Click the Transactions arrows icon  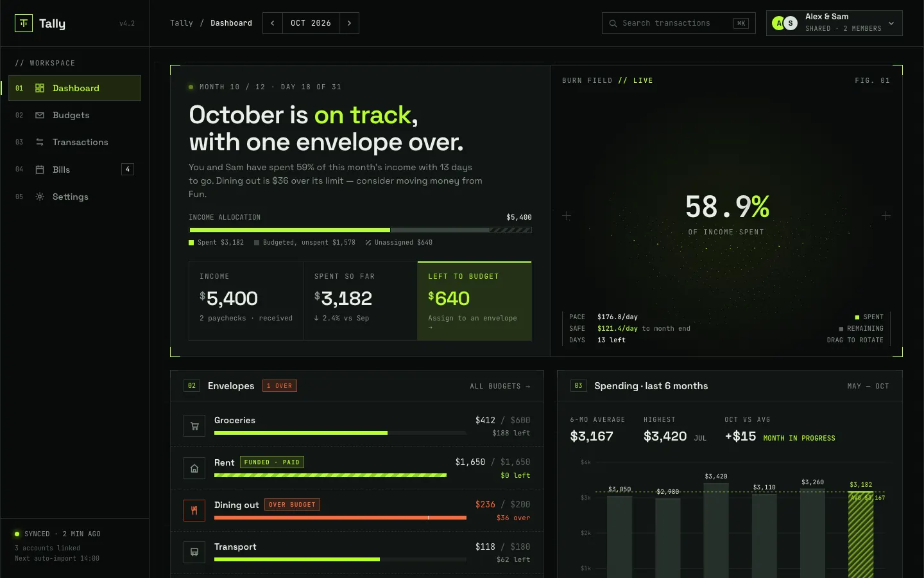(40, 142)
